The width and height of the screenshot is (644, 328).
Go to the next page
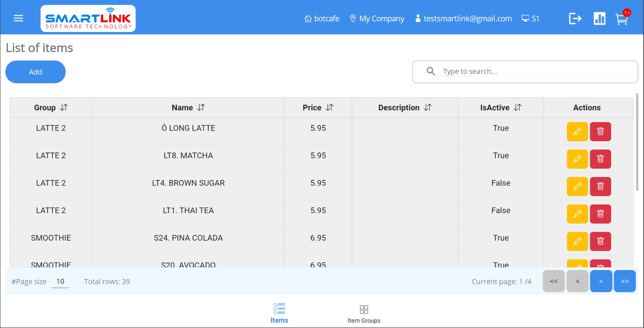[601, 281]
